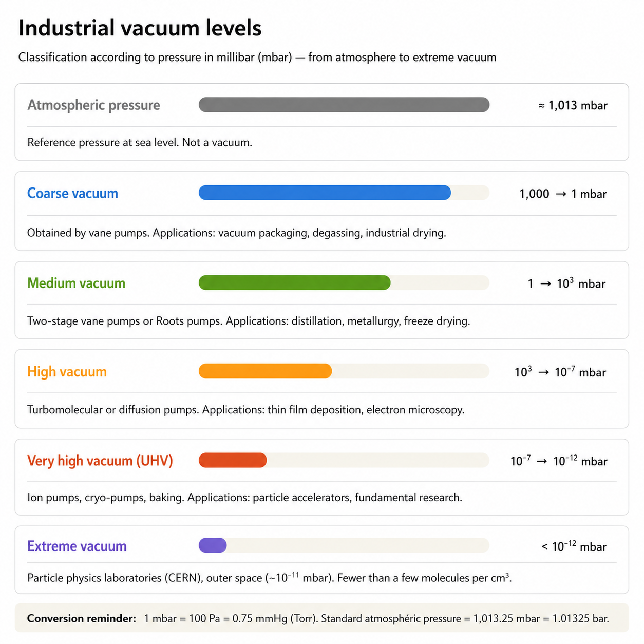Click the purple Extreme vacuum bar
This screenshot has height=644, width=644.
[x=213, y=545]
